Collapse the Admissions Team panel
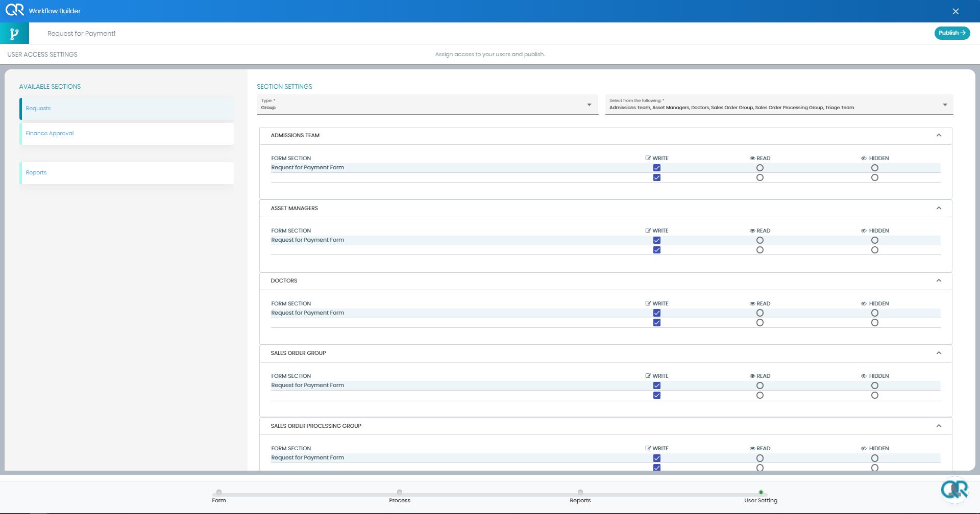Screen dimensions: 980x514 click(939, 135)
